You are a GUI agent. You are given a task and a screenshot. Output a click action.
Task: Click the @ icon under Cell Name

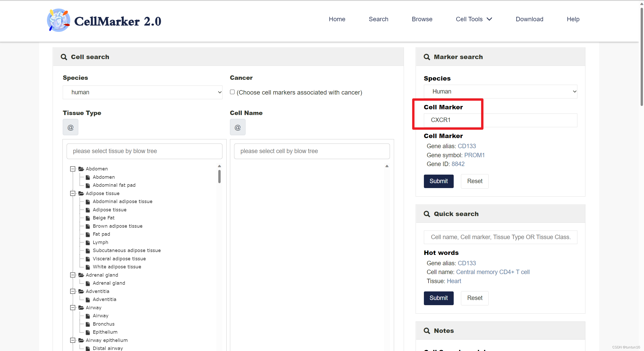(237, 127)
